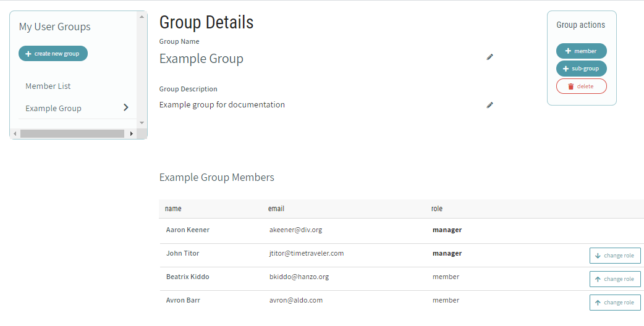Click the 'Example group for documentation' description text

coord(222,104)
